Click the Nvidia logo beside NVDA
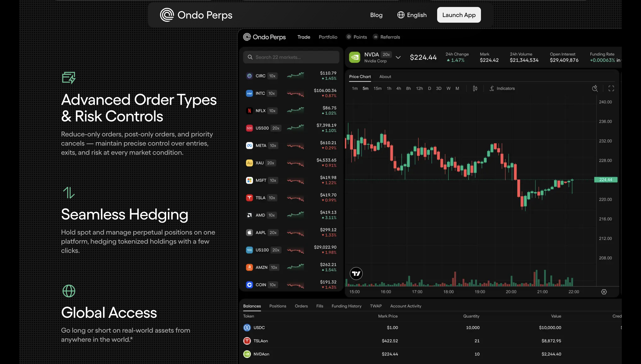This screenshot has width=641, height=364. click(x=355, y=57)
